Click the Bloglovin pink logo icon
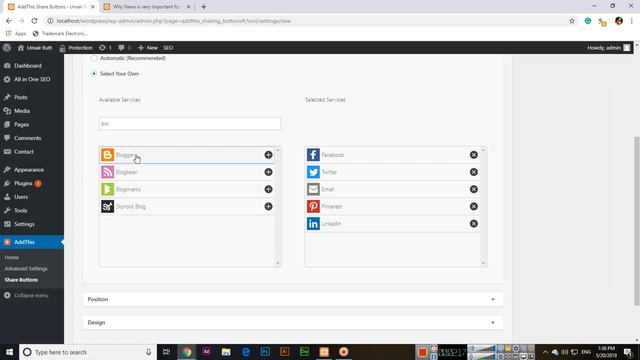 tap(107, 172)
